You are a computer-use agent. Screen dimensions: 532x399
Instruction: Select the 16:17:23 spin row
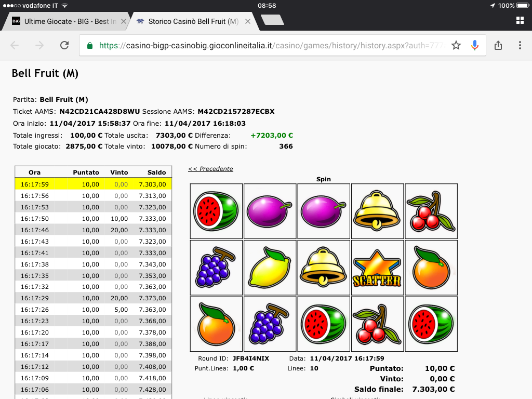point(94,321)
